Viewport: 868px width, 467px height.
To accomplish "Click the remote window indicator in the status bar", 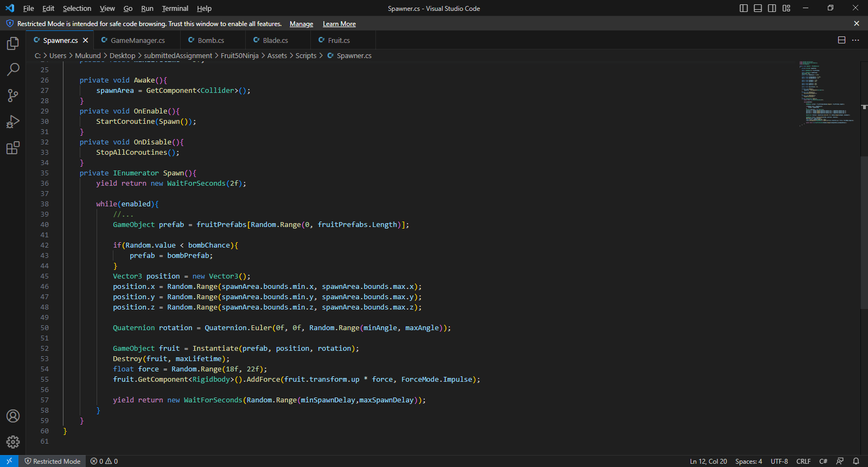I will (x=9, y=461).
